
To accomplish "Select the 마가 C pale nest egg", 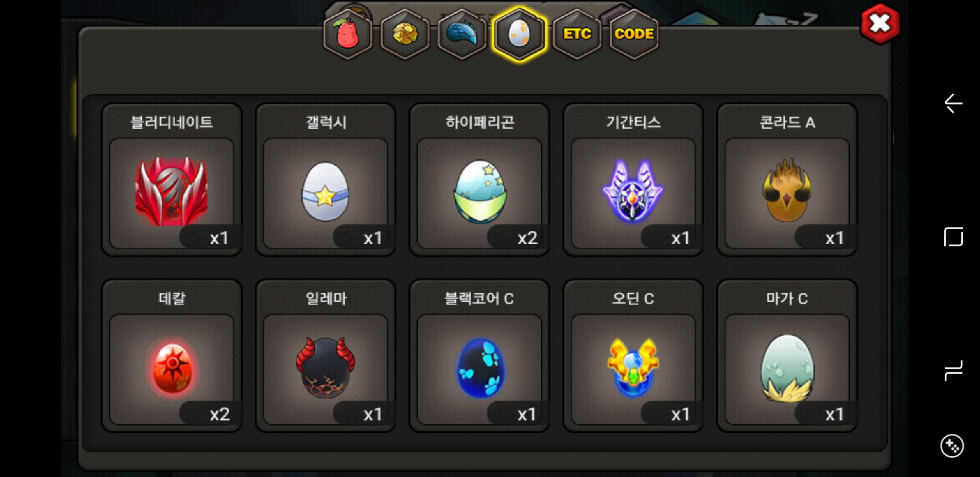I will 787,356.
